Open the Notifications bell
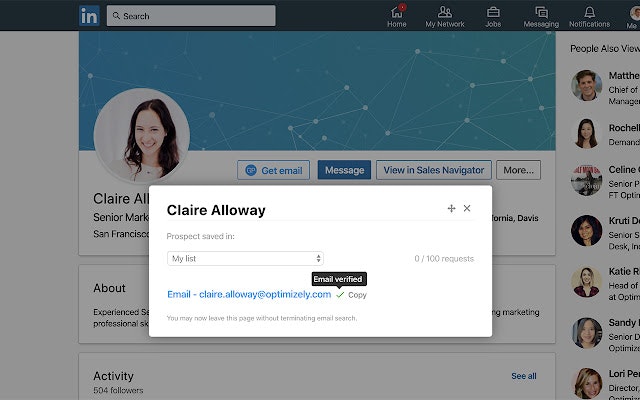Screen dimensions: 640x400 coord(589,17)
